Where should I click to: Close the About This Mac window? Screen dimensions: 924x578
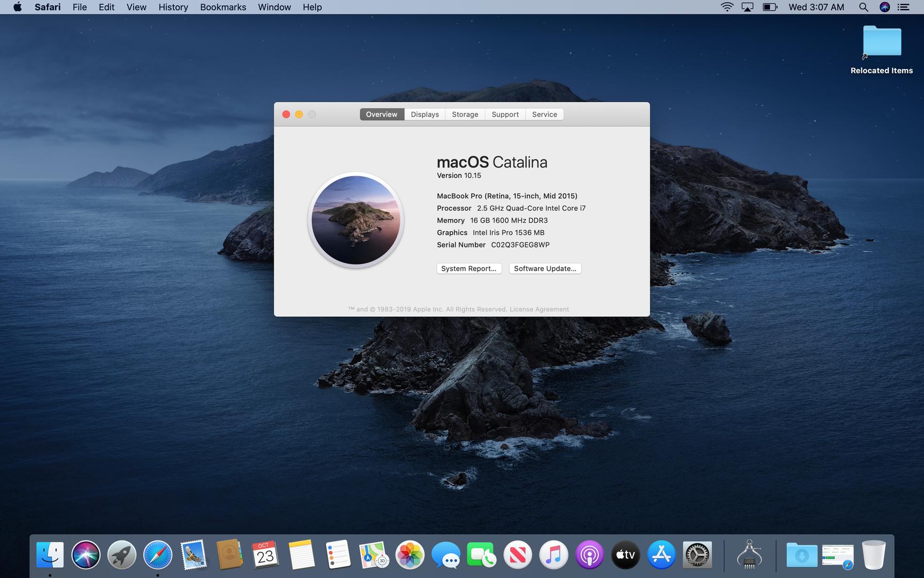(286, 114)
